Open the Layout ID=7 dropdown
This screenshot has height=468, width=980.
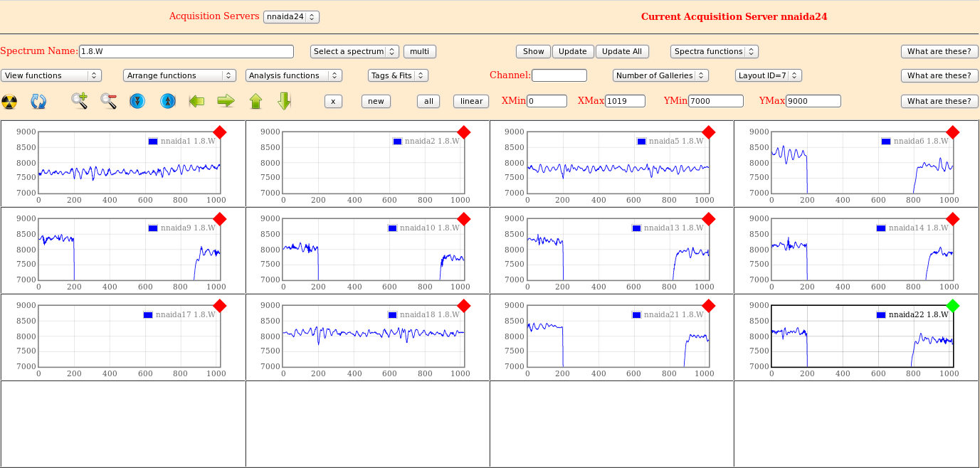(769, 75)
